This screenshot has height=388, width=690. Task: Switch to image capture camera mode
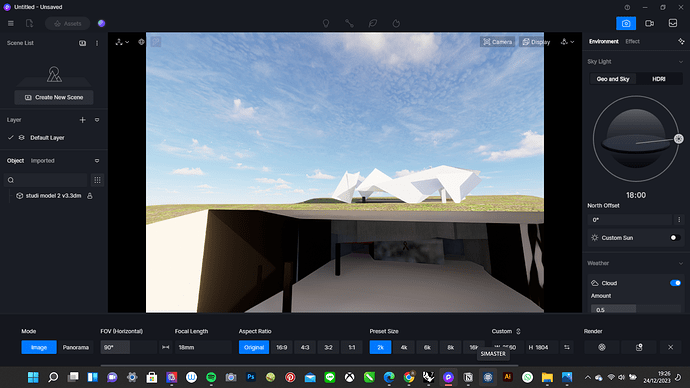click(626, 23)
